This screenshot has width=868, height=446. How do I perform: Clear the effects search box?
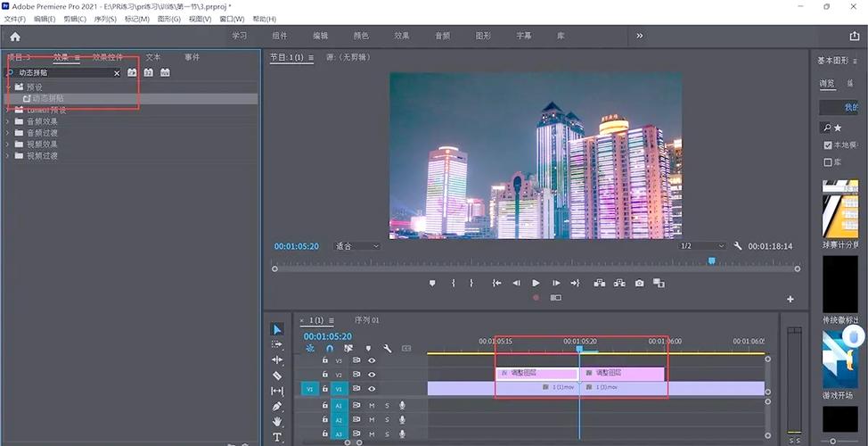pos(117,73)
